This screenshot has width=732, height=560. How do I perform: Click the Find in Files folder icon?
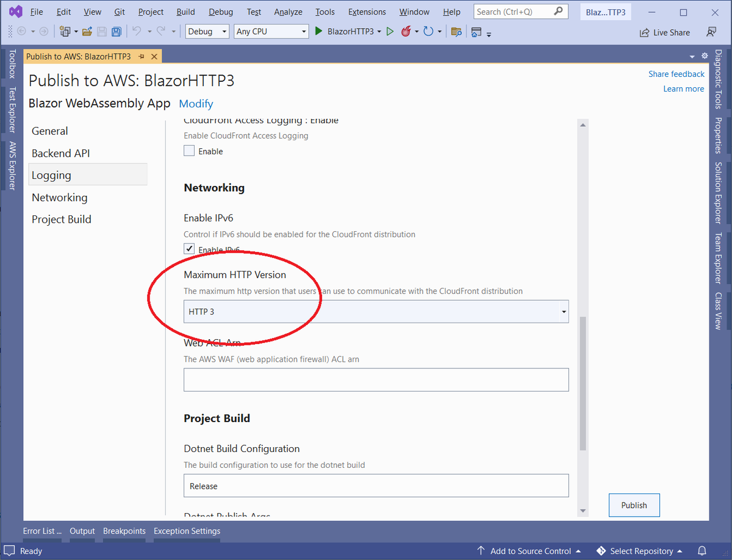click(455, 32)
